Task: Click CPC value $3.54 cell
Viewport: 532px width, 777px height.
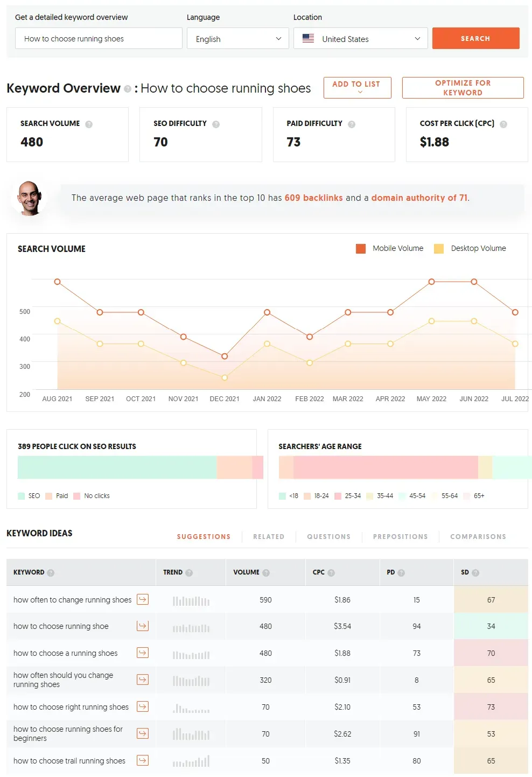Action: (342, 626)
